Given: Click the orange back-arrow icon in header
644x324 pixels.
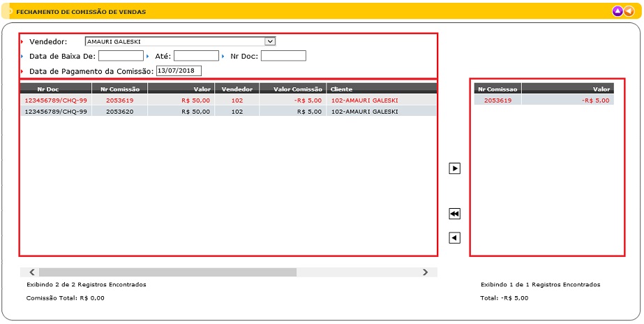Looking at the screenshot, I should pos(629,11).
